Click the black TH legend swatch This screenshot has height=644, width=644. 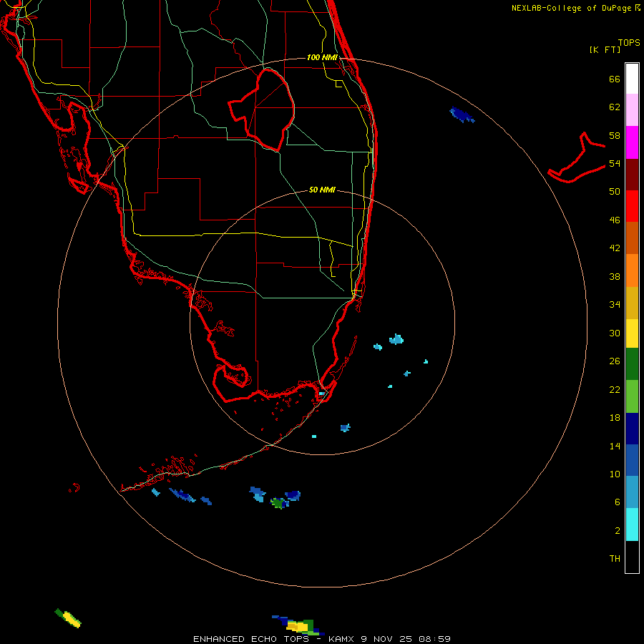pos(632,557)
